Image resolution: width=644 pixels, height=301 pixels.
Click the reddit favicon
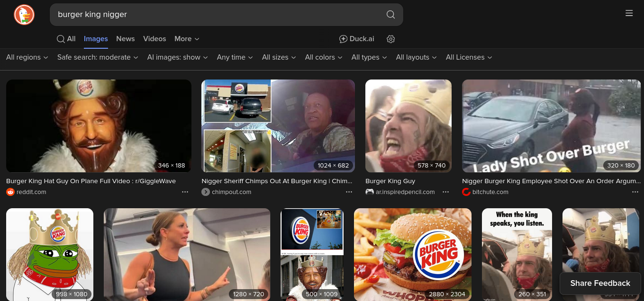pyautogui.click(x=10, y=192)
